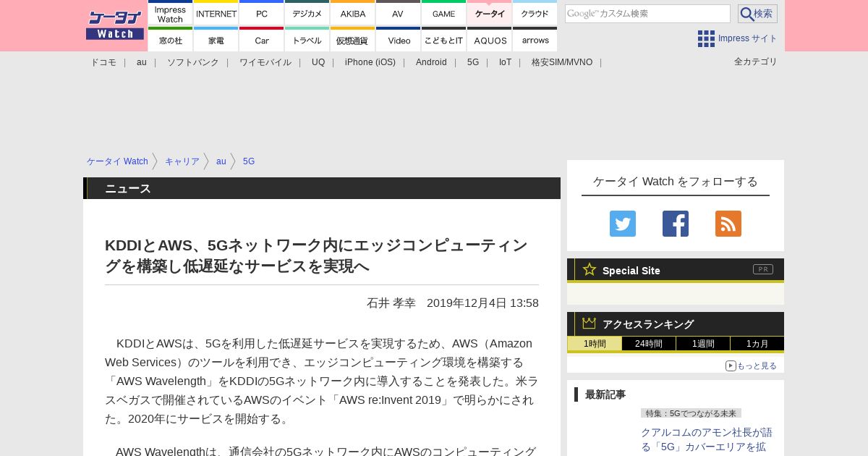Screen dimensions: 868x456
Task: Open the Facebook follow icon
Action: pyautogui.click(x=676, y=224)
